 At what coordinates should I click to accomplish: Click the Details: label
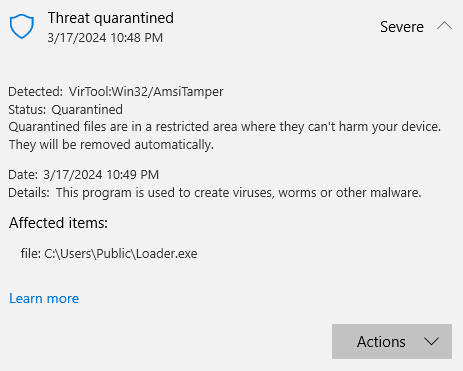click(29, 192)
